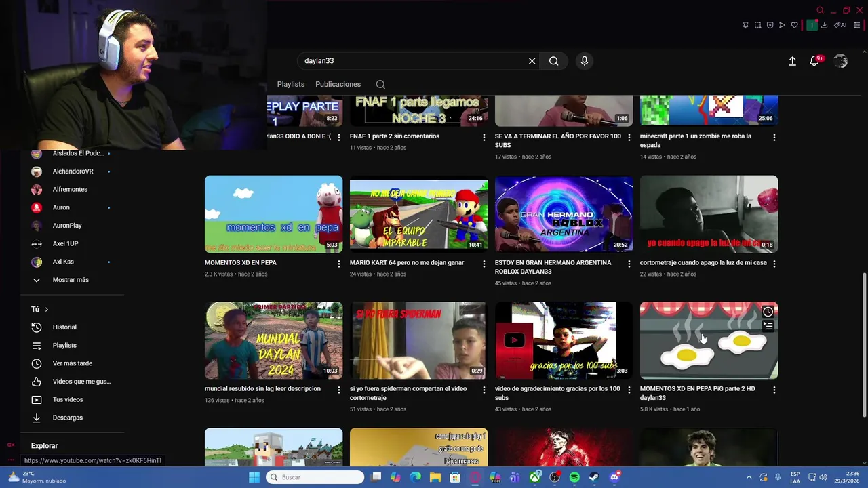Switch to the Playlists tab

[x=291, y=85]
